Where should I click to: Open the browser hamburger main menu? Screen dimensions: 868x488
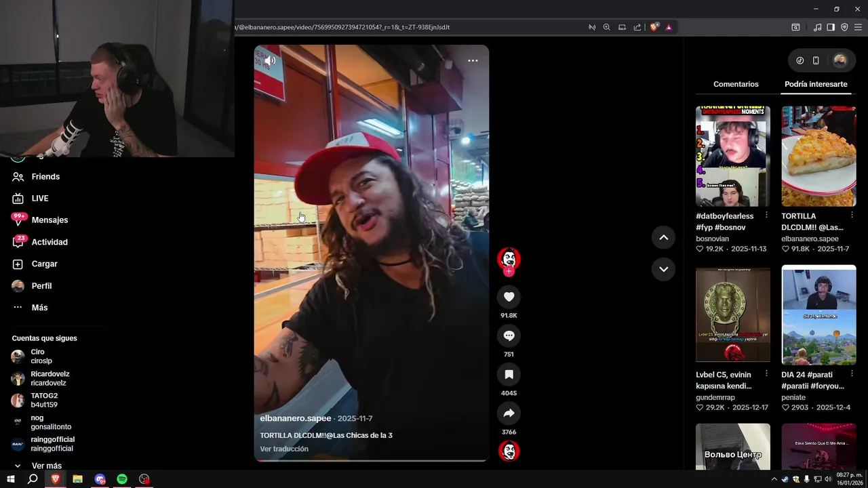[859, 27]
